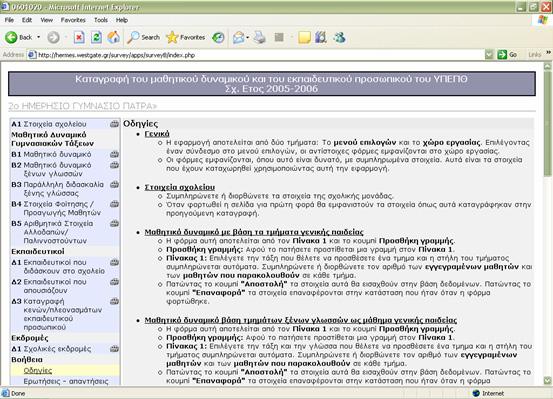Click the Internet zone status indicator
553x399 pixels.
488,393
